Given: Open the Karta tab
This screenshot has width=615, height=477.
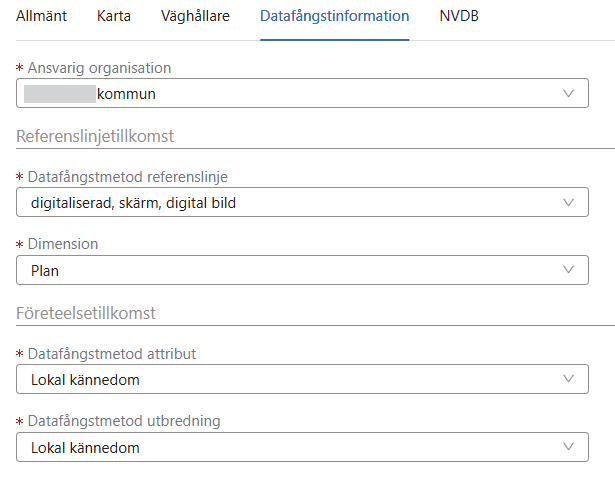Looking at the screenshot, I should (x=114, y=16).
